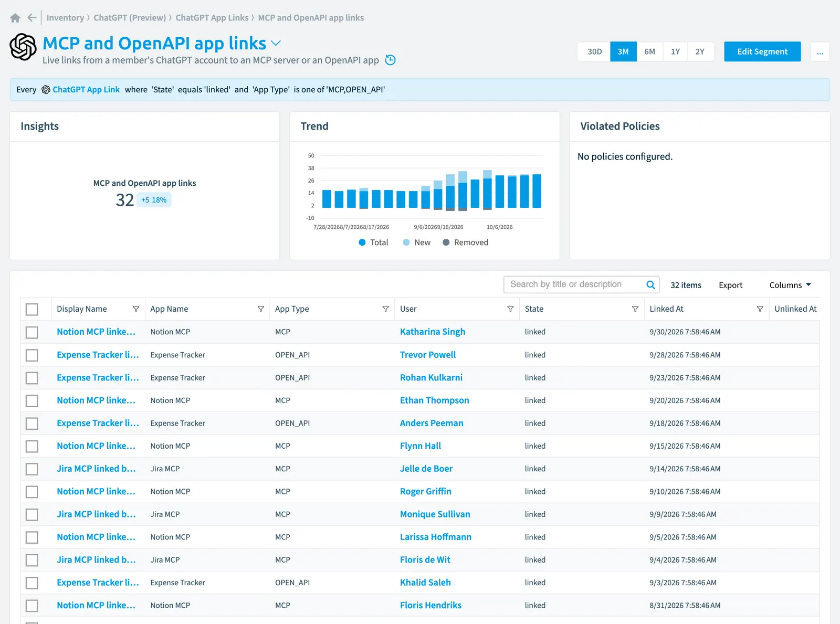Check the Khalid Saleh row checkbox
Screen dimensions: 840x624
click(32, 583)
